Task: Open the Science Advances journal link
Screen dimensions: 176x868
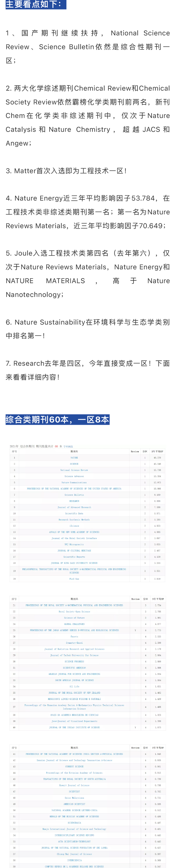Action: click(74, 476)
